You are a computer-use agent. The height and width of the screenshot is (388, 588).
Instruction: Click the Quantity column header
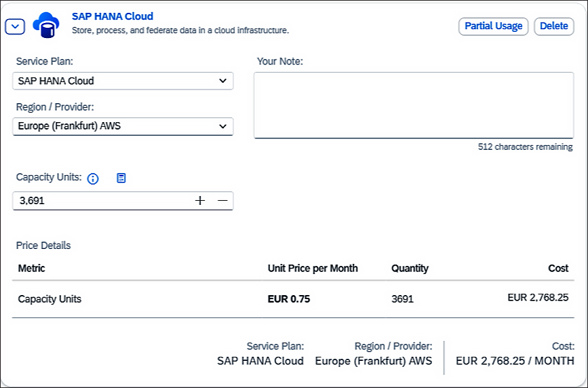click(x=410, y=269)
